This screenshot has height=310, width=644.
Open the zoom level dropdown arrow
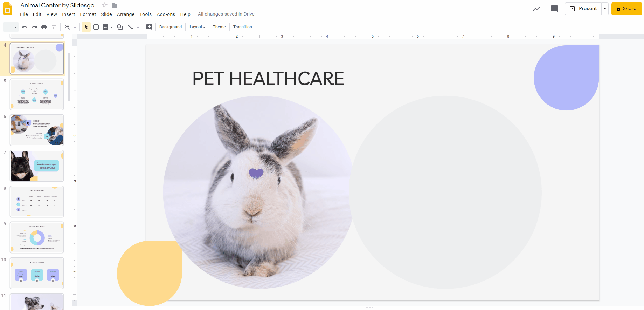click(75, 27)
